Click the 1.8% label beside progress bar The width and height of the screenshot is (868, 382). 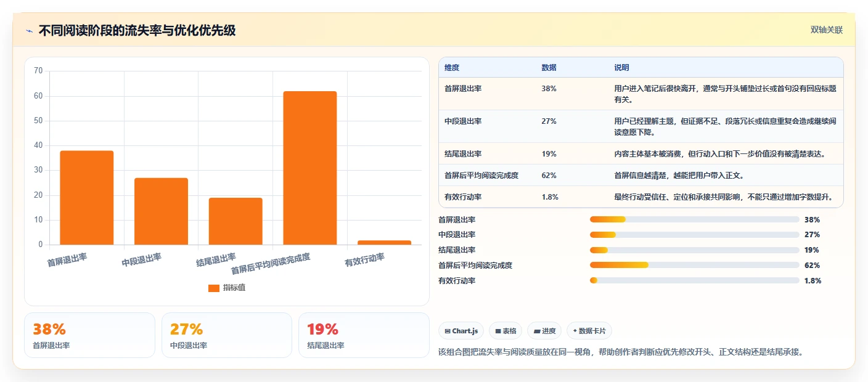click(813, 280)
